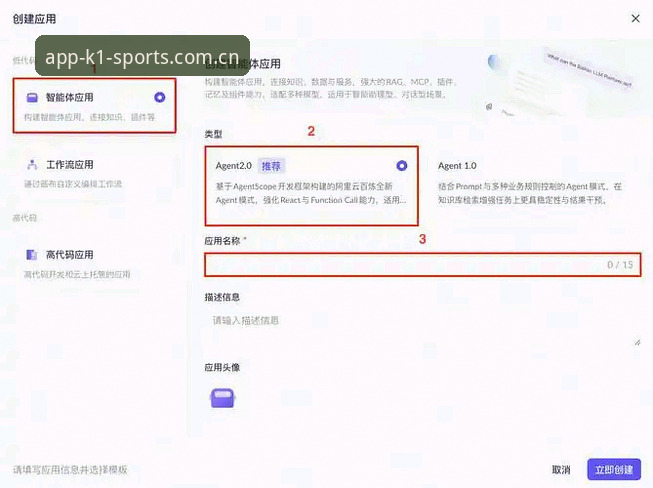Click the 类型 section label
The height and width of the screenshot is (488, 653).
(213, 134)
